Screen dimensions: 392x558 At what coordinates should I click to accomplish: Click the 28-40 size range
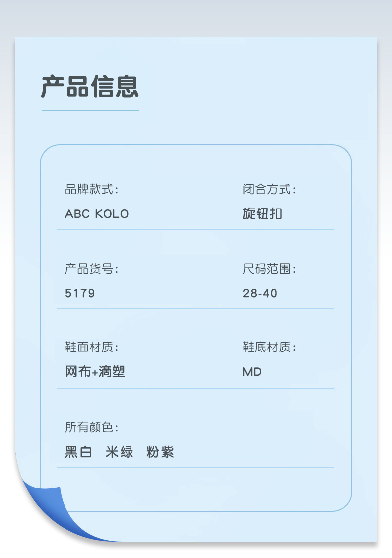[260, 293]
